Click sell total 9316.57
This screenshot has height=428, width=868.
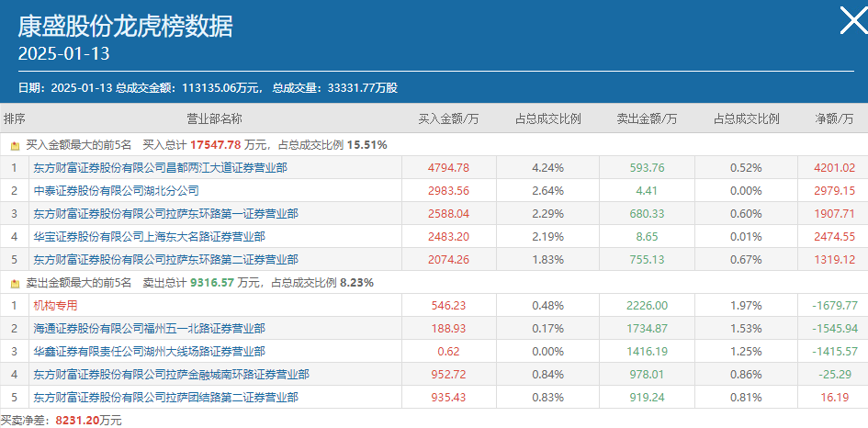click(x=212, y=283)
